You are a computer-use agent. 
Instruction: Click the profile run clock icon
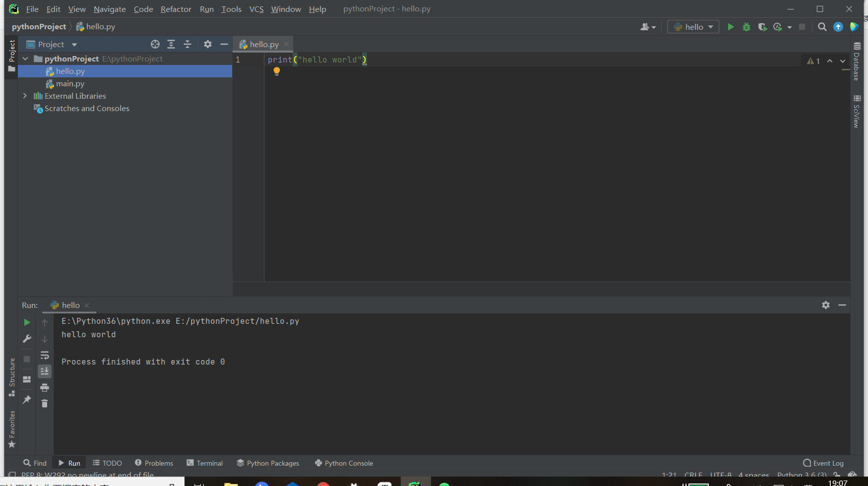[778, 27]
